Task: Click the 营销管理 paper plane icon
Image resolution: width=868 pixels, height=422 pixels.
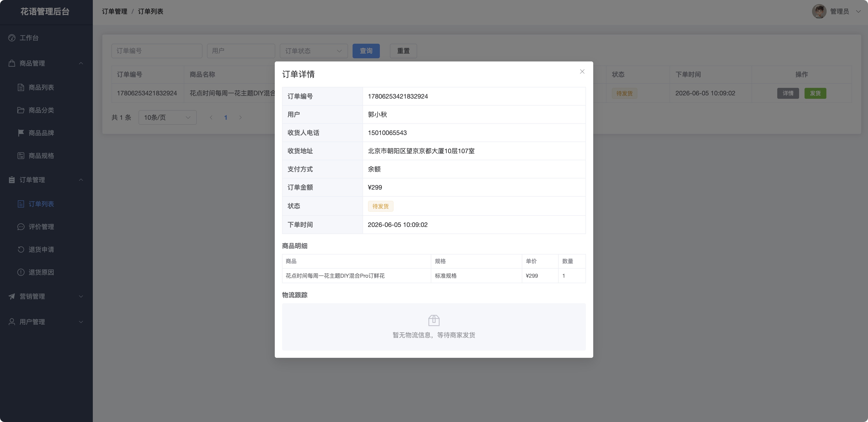Action: 12,296
